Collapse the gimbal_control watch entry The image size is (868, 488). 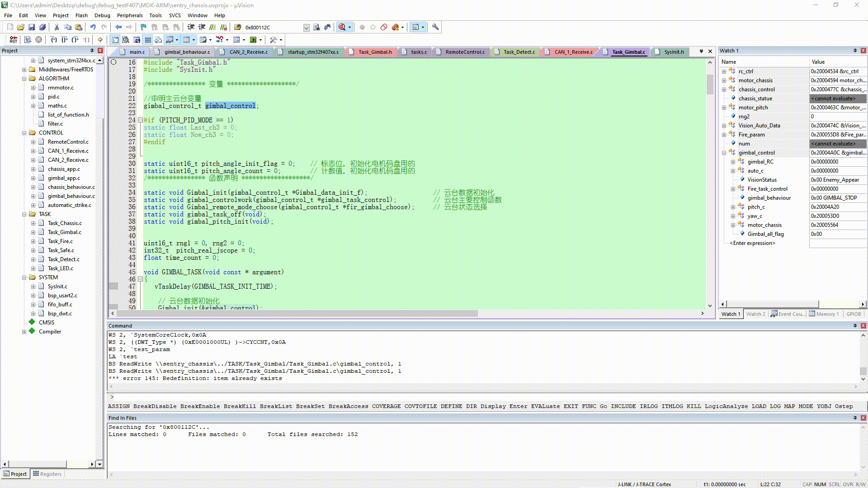click(724, 153)
